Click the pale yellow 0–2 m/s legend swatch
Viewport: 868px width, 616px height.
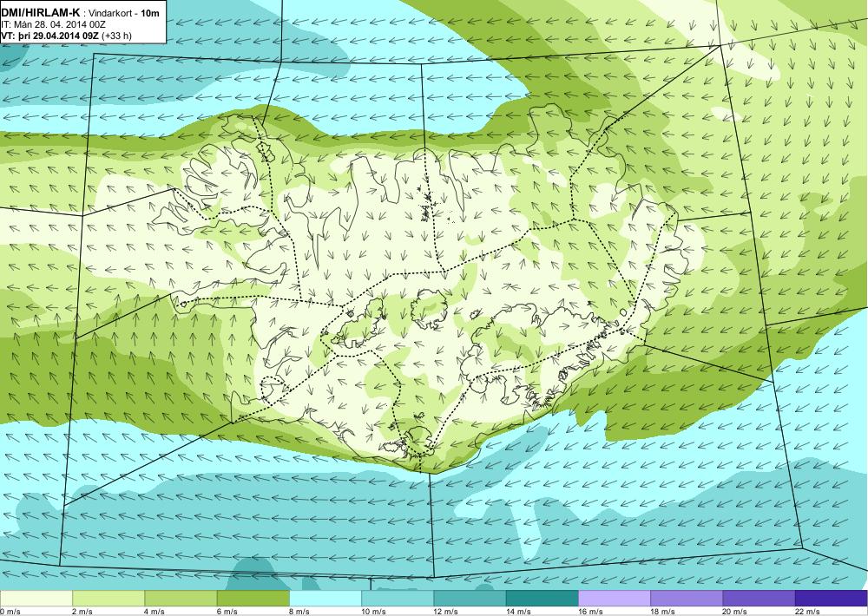click(36, 599)
